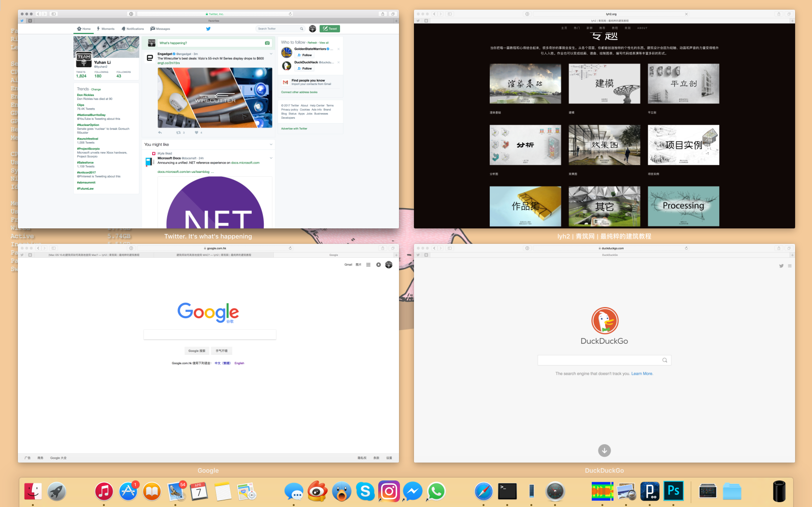Screen dimensions: 812x507
Task: Open the Twitter Moments tab
Action: (106, 28)
